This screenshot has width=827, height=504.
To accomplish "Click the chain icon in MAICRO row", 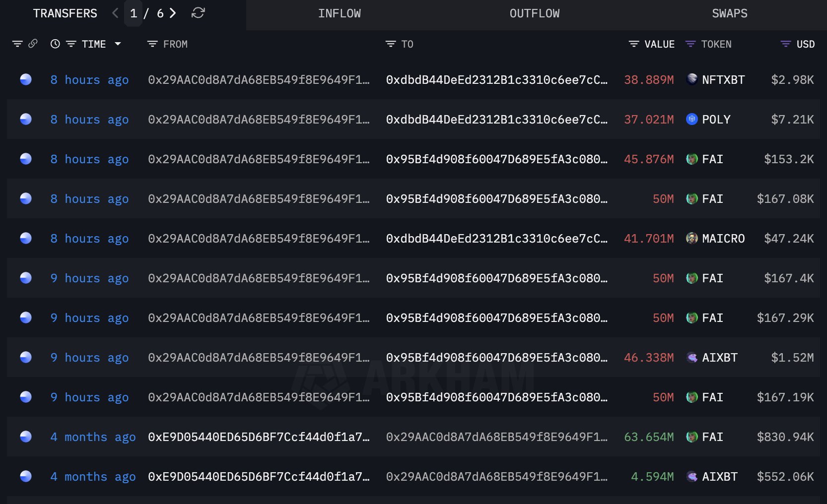I will point(26,238).
